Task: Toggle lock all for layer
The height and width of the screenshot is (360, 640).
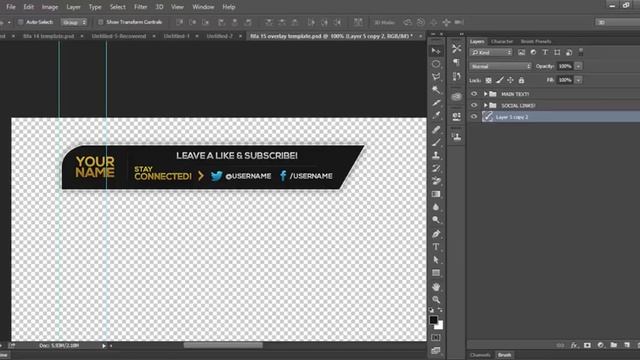Action: pos(521,80)
